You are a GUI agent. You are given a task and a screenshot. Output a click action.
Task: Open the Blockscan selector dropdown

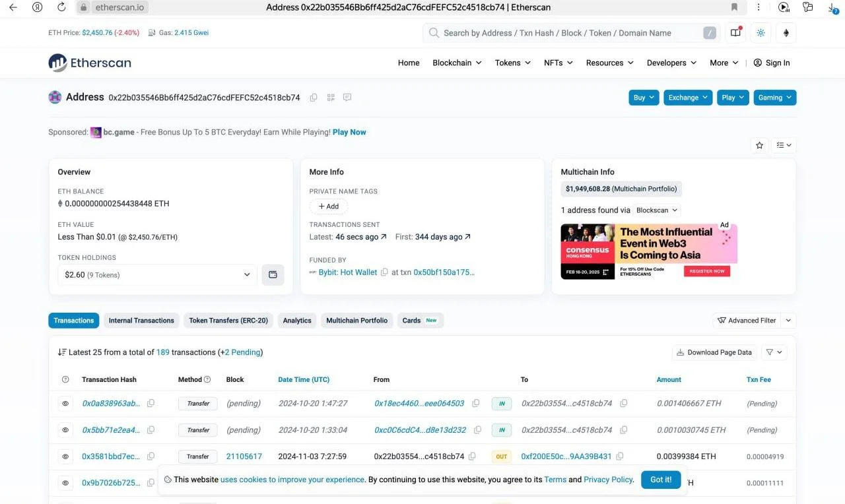point(657,210)
